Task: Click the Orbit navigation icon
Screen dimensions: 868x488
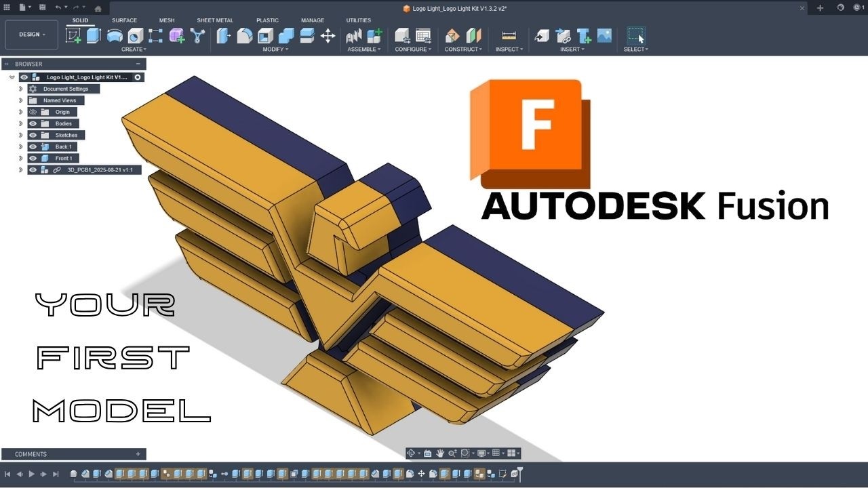Action: click(411, 453)
